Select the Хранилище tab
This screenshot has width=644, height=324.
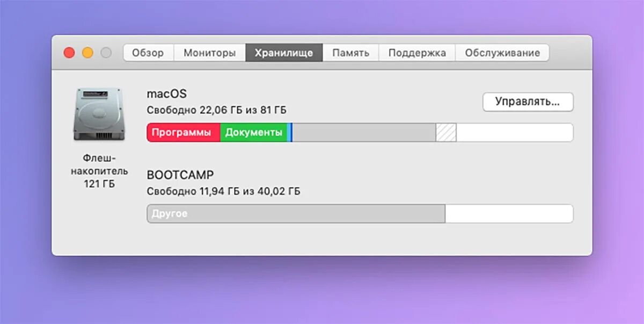tap(284, 53)
